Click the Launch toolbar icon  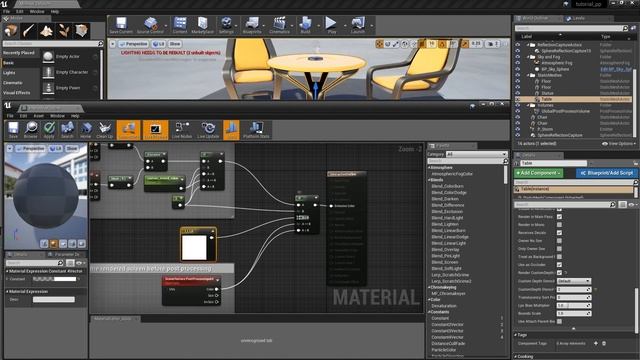click(358, 25)
